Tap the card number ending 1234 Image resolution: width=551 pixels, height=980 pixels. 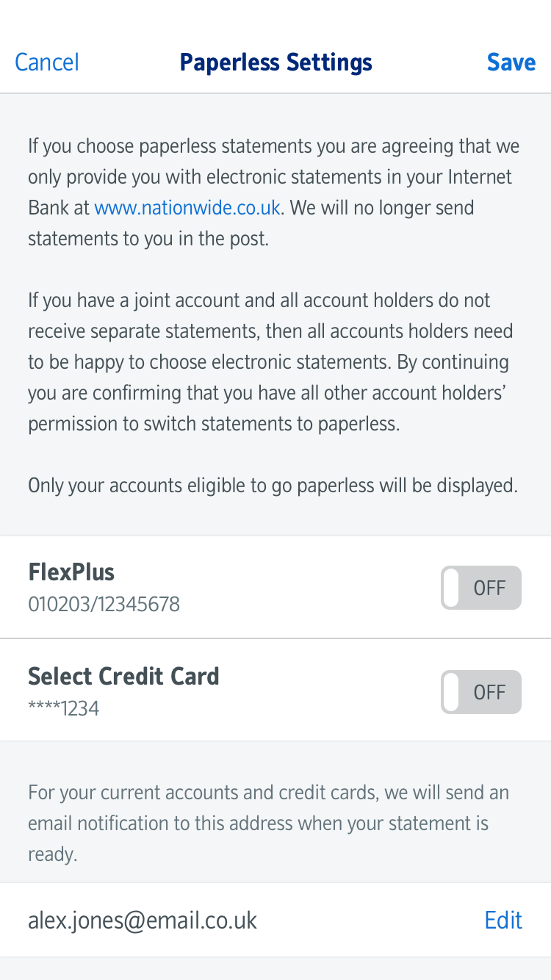coord(63,708)
